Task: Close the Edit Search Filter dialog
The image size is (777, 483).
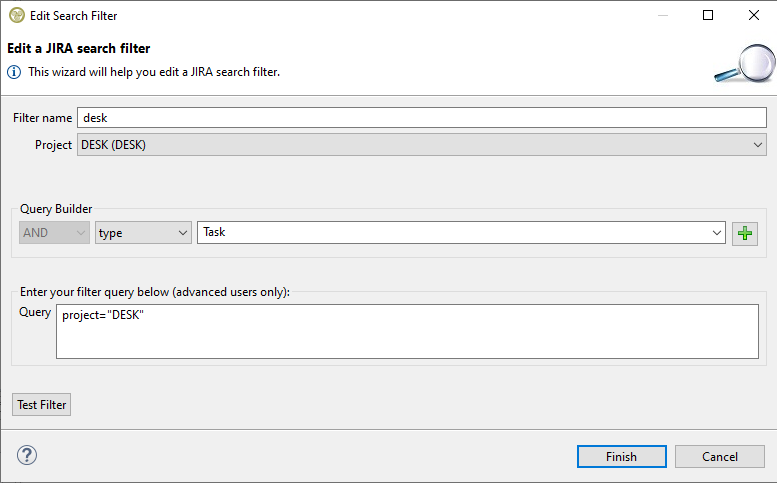Action: click(754, 16)
